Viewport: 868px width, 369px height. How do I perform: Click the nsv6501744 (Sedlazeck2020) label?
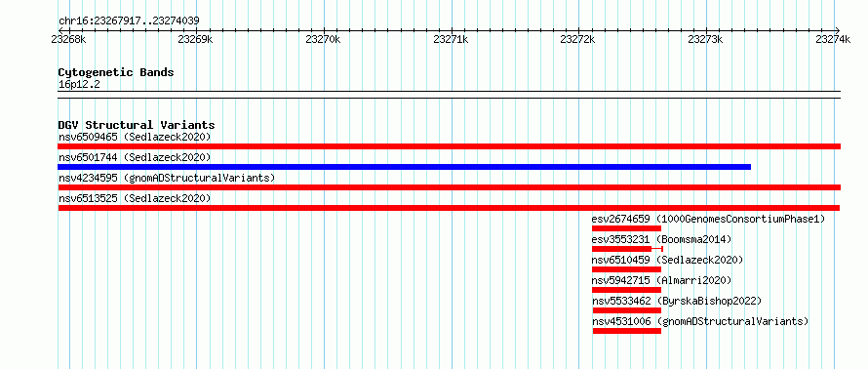135,157
